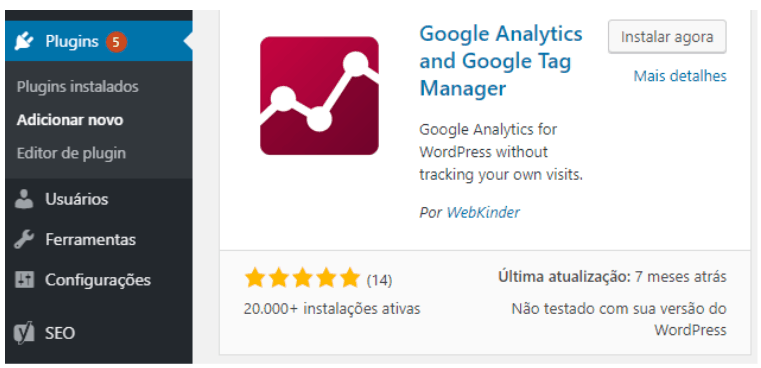This screenshot has height=368, width=761.
Task: Click the orange update badge showing 5
Action: coord(116,42)
